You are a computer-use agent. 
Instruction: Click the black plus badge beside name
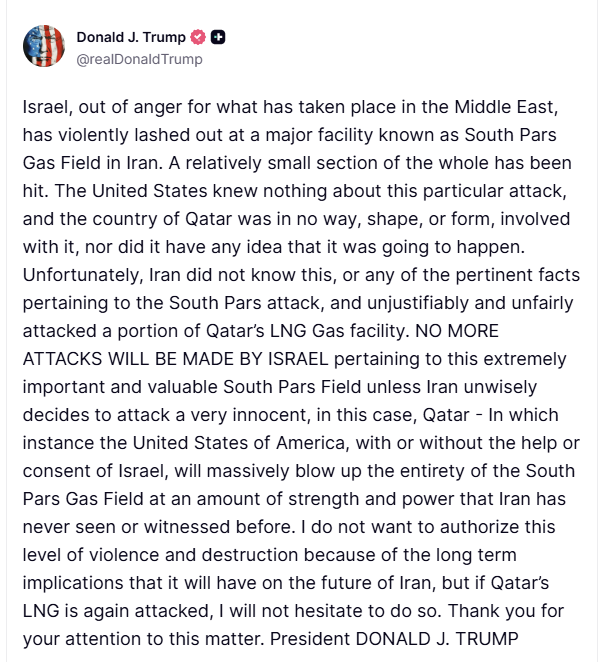[218, 38]
